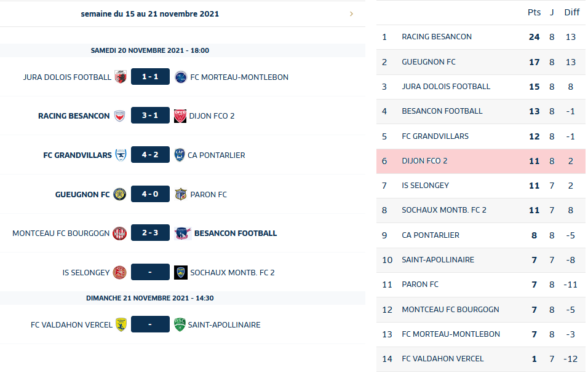Click the FC Valdahon Vercel yellow crest
This screenshot has height=373, width=588.
(121, 324)
